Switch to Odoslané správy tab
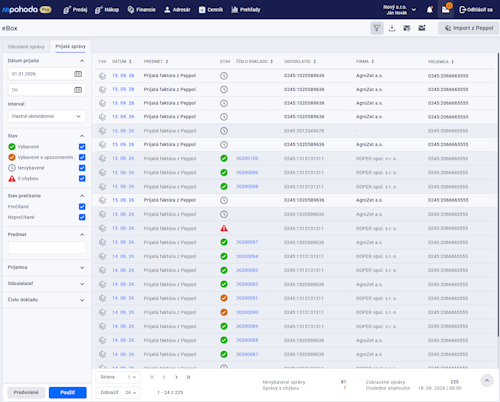500x402 pixels. 26,47
